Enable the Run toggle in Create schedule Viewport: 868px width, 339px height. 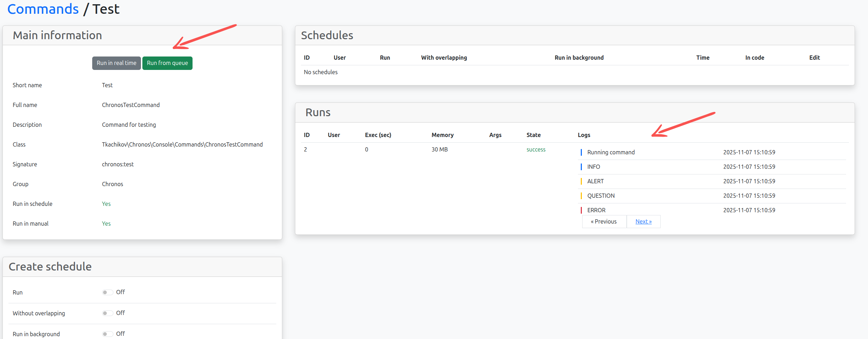click(107, 292)
